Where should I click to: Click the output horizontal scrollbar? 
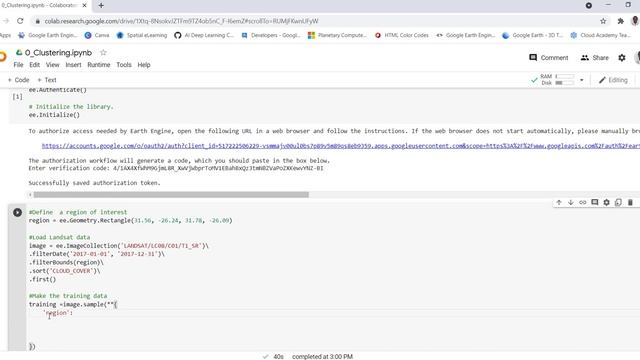[171, 195]
